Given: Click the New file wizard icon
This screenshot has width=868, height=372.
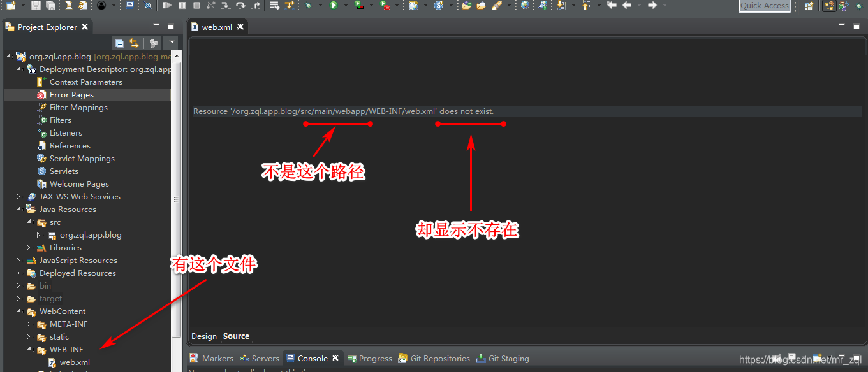Looking at the screenshot, I should click(x=10, y=5).
